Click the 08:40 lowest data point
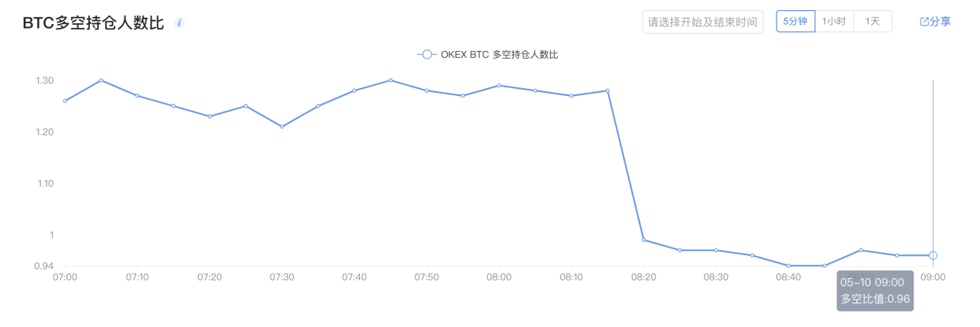Image resolution: width=980 pixels, height=327 pixels. coord(788,266)
